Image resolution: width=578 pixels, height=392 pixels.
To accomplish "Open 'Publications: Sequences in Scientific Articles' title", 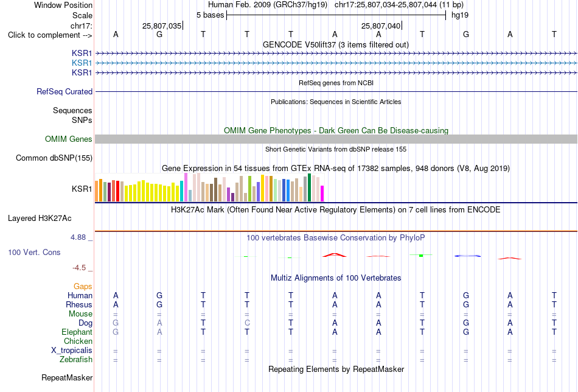I will 336,102.
